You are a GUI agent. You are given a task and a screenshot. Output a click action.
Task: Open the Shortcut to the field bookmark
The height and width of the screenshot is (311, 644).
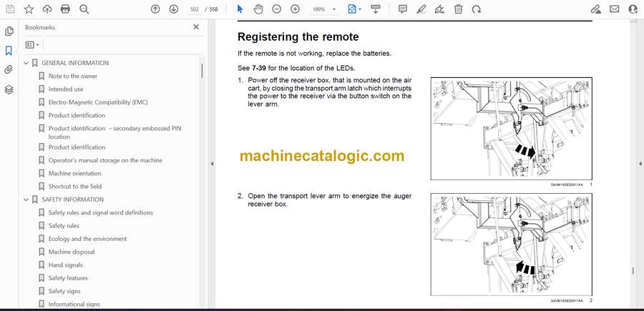click(x=74, y=187)
